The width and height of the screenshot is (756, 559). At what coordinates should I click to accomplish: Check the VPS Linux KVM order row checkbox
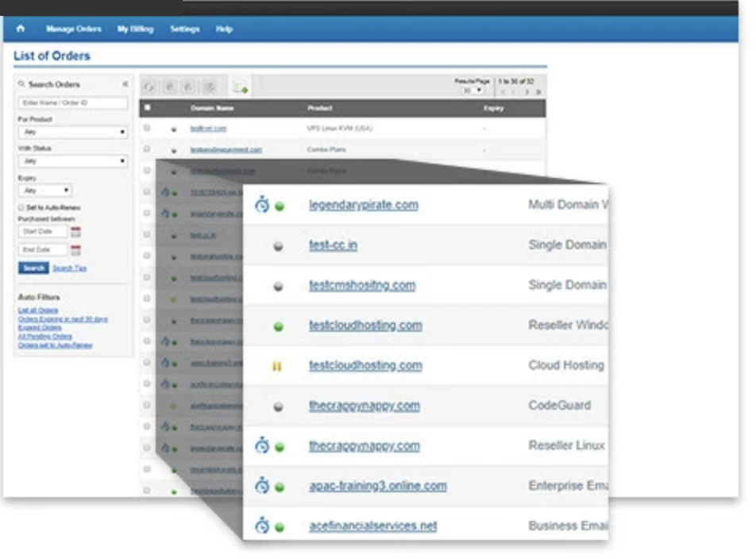[147, 128]
